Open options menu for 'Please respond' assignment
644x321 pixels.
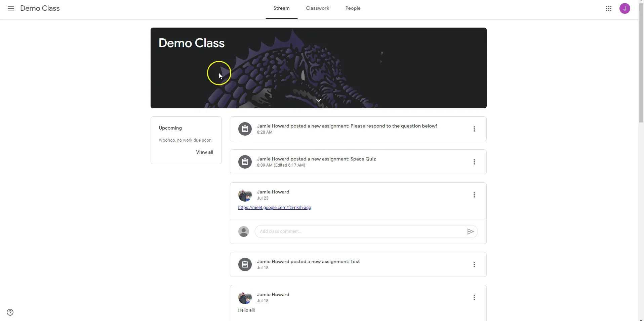(x=474, y=129)
